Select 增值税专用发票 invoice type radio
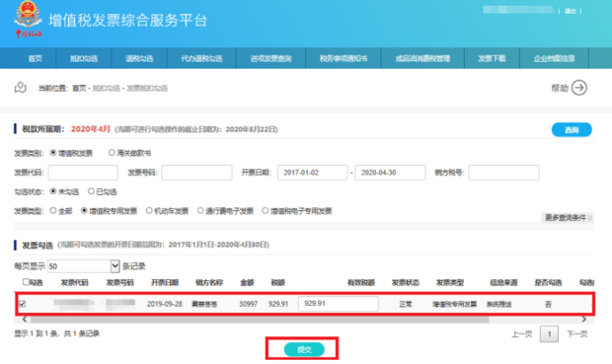The image size is (612, 364). 84,211
